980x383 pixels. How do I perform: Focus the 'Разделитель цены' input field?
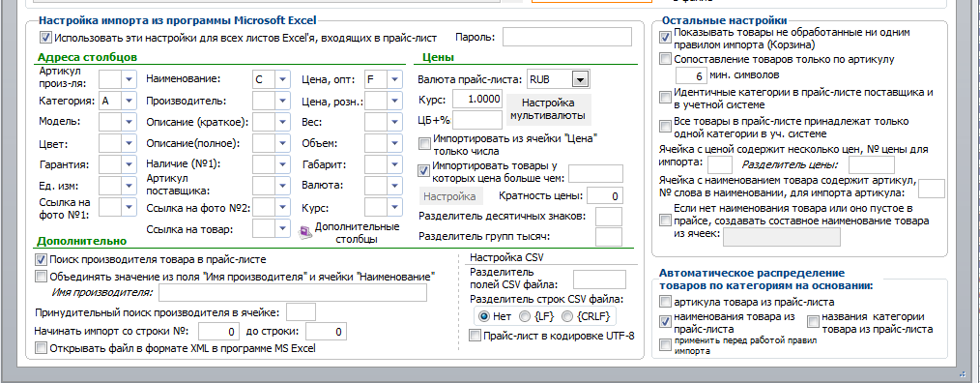pyautogui.click(x=871, y=165)
